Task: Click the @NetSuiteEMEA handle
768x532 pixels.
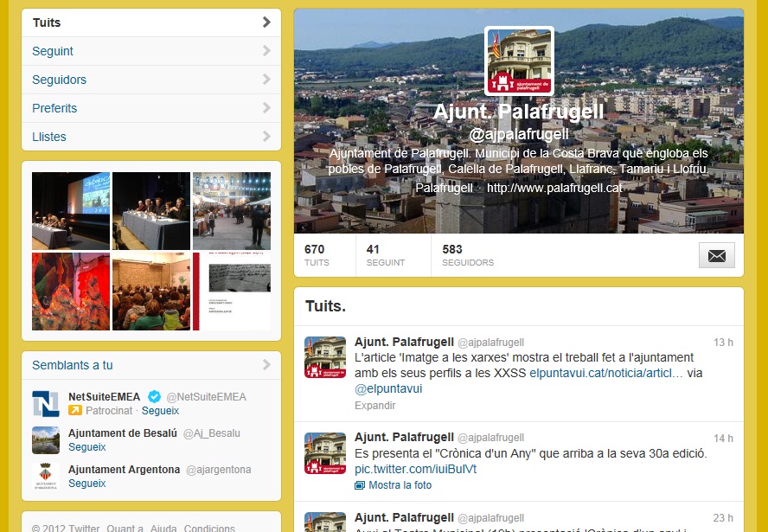Action: point(206,397)
